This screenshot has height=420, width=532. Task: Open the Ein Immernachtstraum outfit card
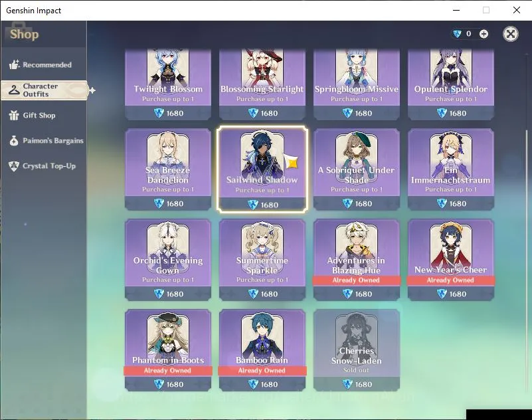[451, 169]
